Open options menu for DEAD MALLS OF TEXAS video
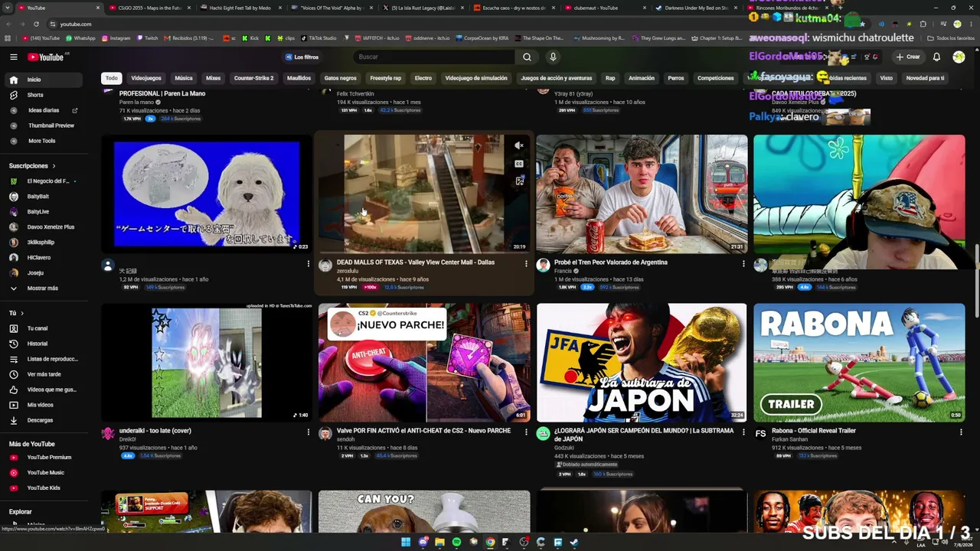The width and height of the screenshot is (980, 551). pos(526,264)
